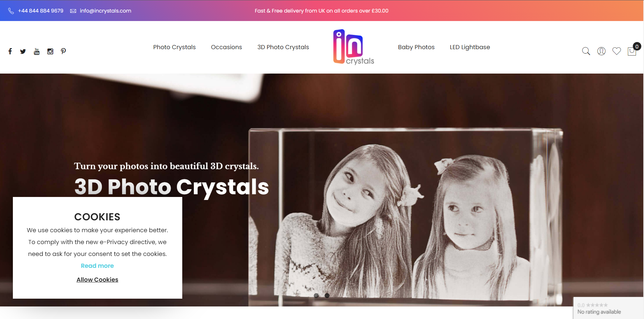The image size is (644, 319).
Task: Open the shopping cart bag icon
Action: [632, 51]
